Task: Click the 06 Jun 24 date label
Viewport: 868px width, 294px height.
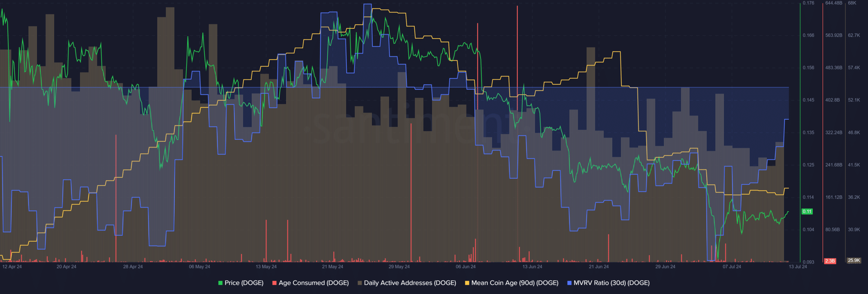Action: (x=466, y=267)
